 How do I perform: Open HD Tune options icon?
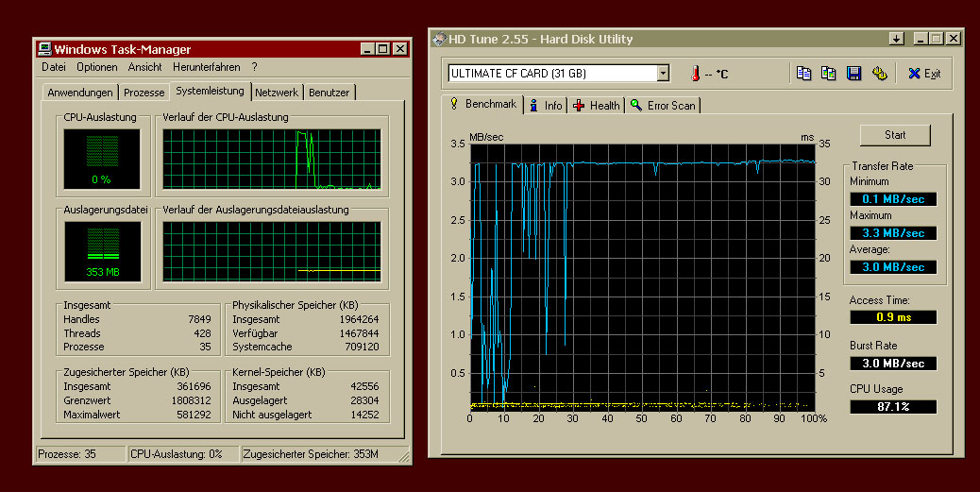tap(880, 73)
